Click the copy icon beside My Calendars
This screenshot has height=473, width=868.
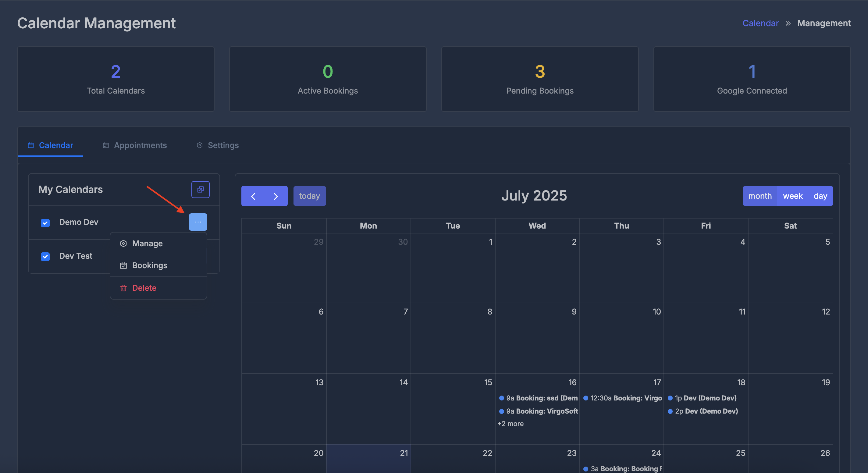point(201,189)
